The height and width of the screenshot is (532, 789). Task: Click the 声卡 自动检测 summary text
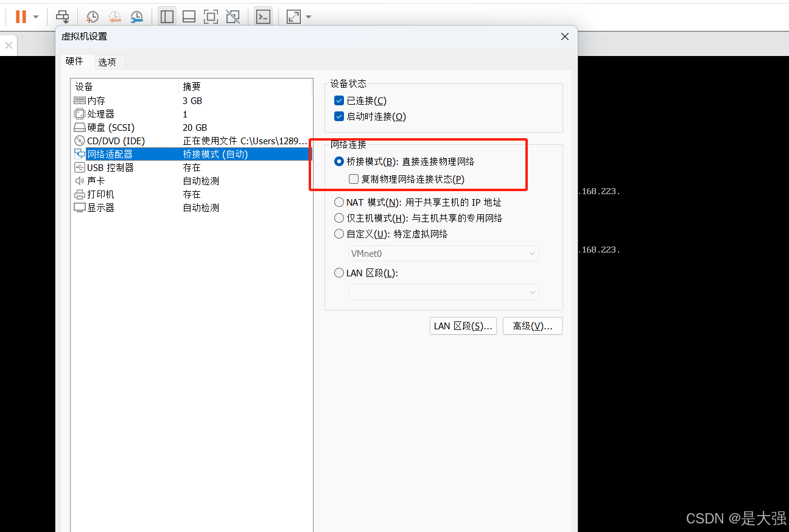[201, 181]
